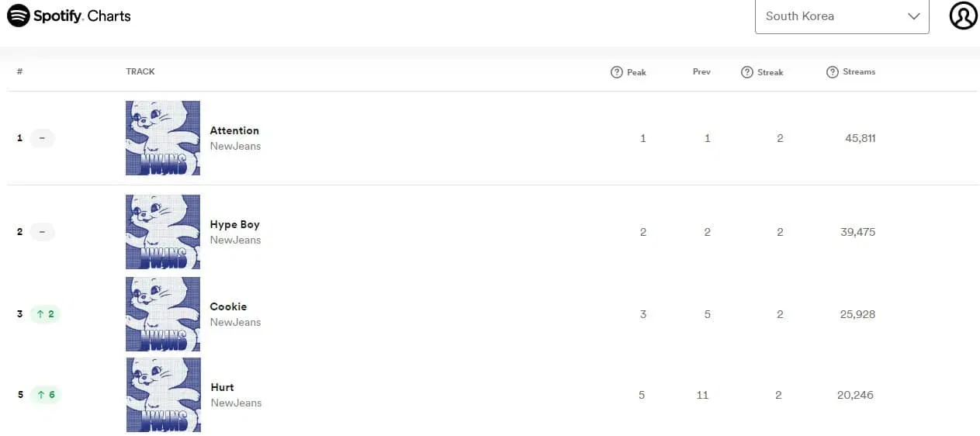
Task: Click the Cookie track title
Action: pos(228,306)
